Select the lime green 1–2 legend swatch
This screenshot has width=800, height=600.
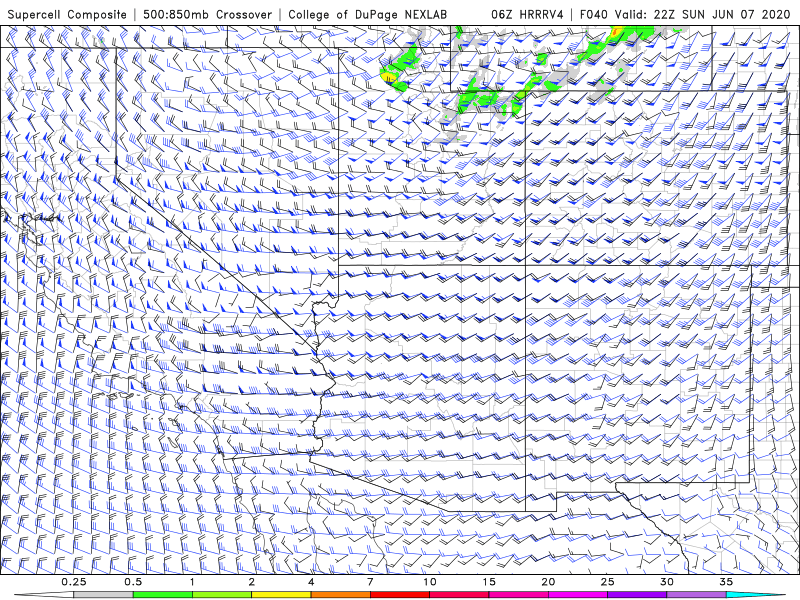[221, 595]
